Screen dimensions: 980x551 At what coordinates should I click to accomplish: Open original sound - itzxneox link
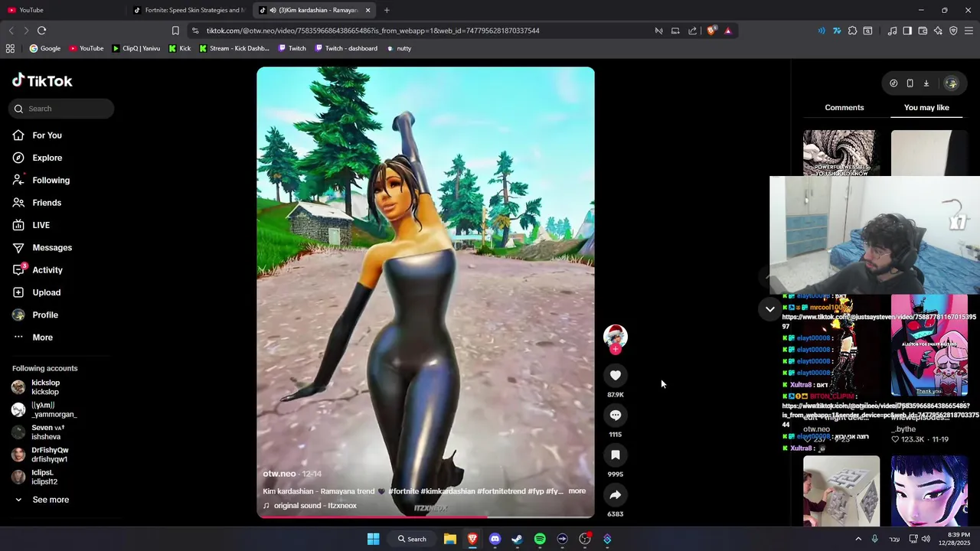[x=315, y=506]
